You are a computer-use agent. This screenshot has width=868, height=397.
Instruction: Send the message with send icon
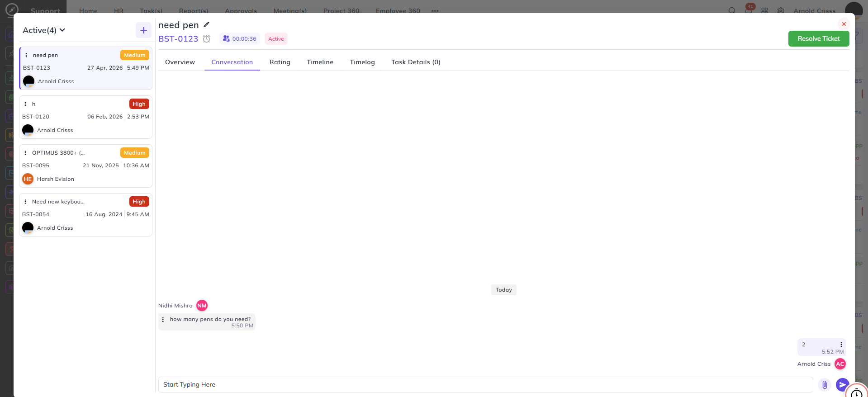pyautogui.click(x=842, y=385)
